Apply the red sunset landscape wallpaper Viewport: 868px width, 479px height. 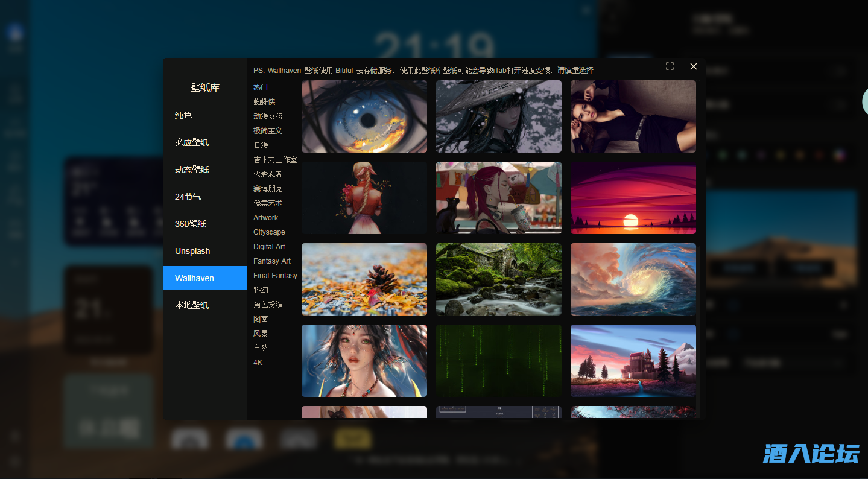click(x=633, y=198)
